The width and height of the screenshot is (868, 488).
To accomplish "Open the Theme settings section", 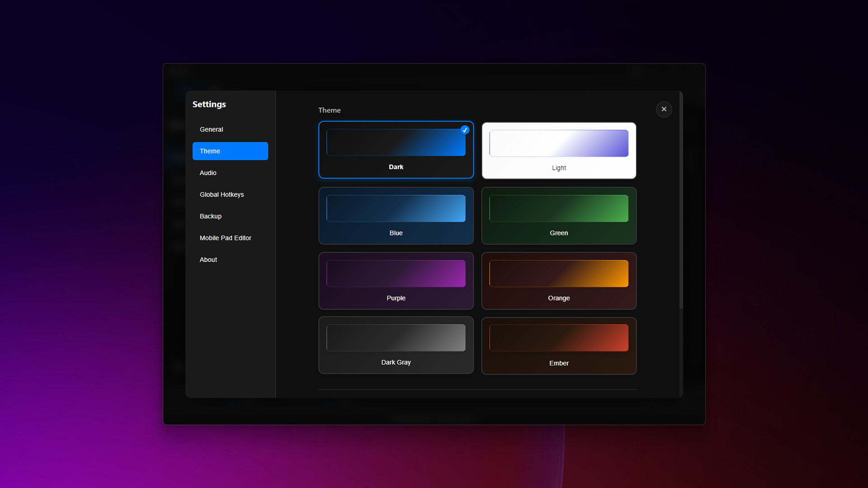I will [x=230, y=151].
